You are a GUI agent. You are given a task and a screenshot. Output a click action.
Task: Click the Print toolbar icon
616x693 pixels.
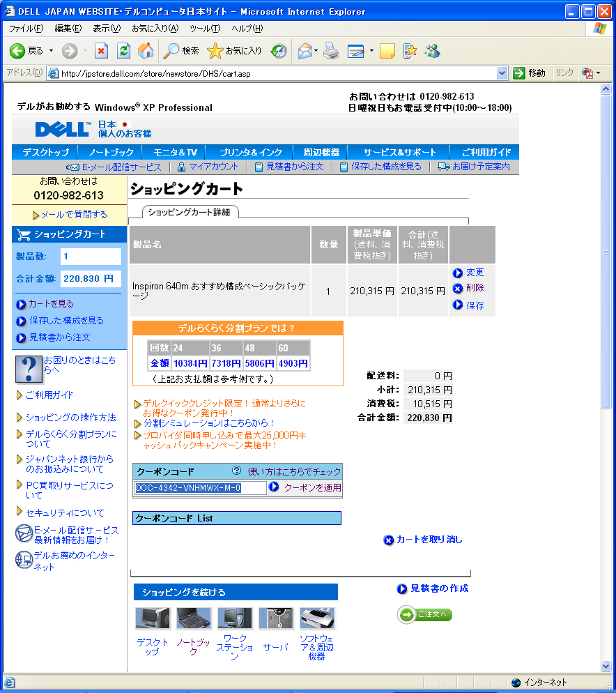[x=331, y=51]
